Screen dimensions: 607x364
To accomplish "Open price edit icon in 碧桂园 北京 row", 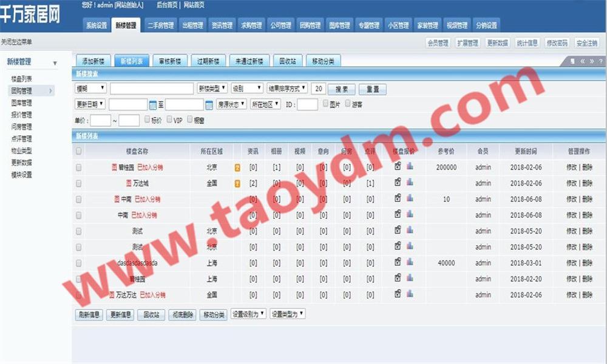I will coord(398,166).
